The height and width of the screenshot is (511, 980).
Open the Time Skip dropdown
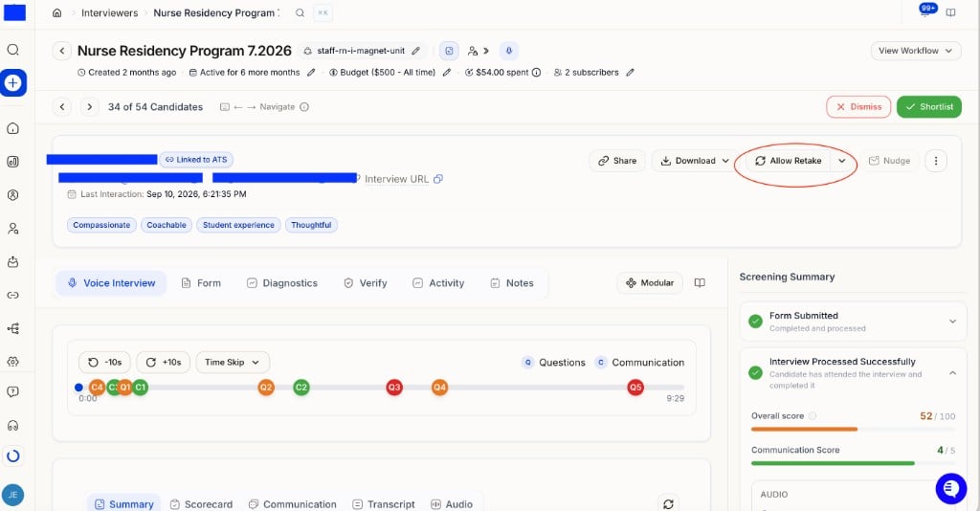point(233,363)
